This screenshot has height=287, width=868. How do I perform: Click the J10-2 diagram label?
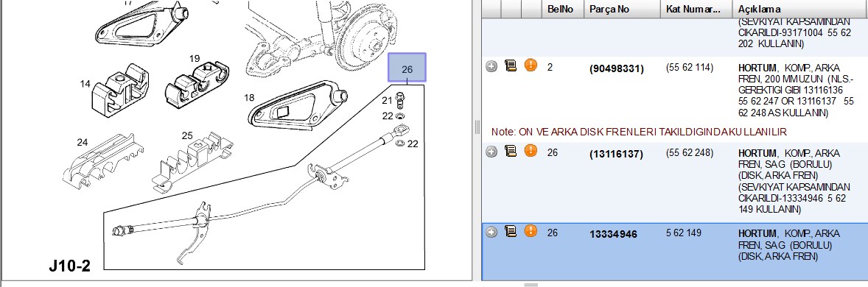(69, 266)
